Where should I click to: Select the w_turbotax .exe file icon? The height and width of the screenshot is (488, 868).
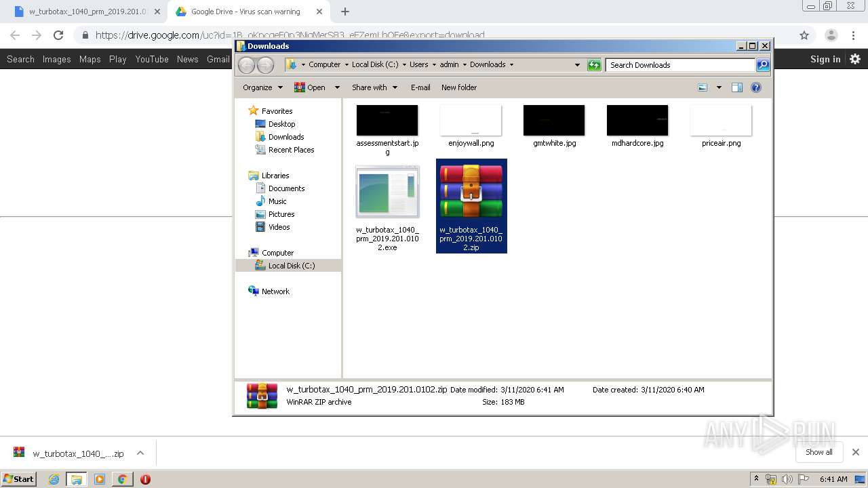pyautogui.click(x=387, y=193)
